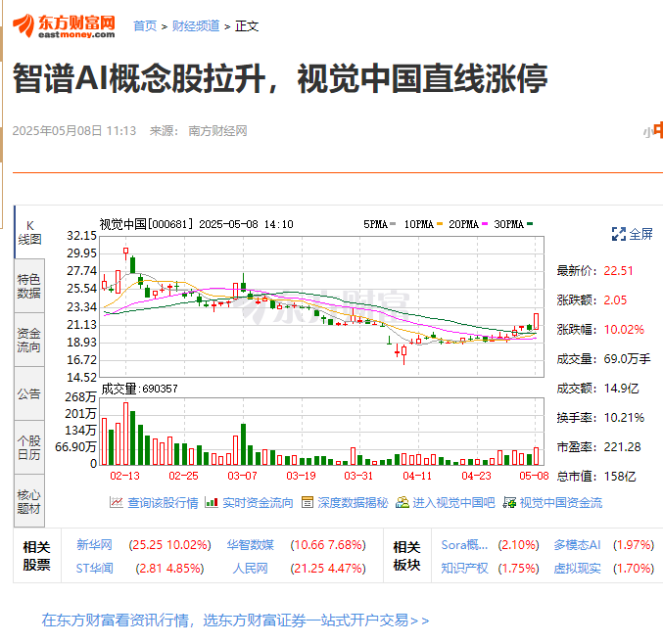Click the Eastmoney logo
The height and width of the screenshot is (644, 663).
(65, 25)
